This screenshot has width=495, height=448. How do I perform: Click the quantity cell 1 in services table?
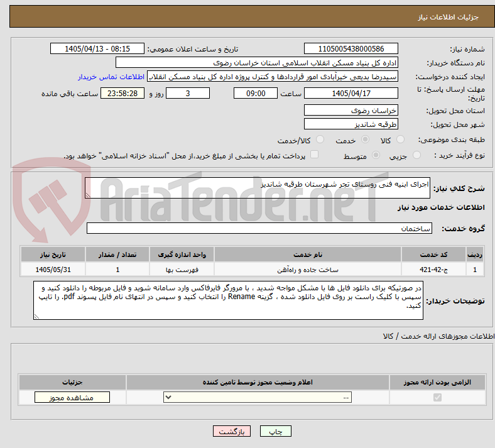[x=117, y=270]
